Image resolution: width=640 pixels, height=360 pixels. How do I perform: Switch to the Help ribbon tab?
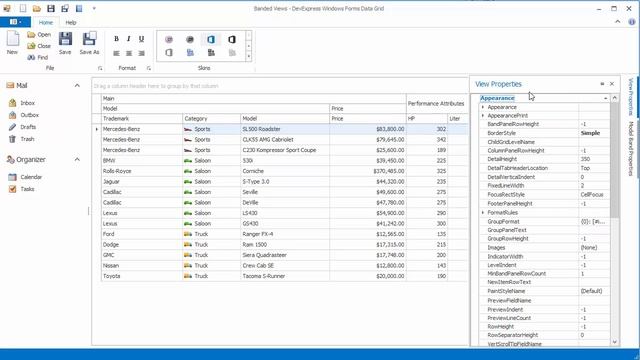click(x=71, y=22)
